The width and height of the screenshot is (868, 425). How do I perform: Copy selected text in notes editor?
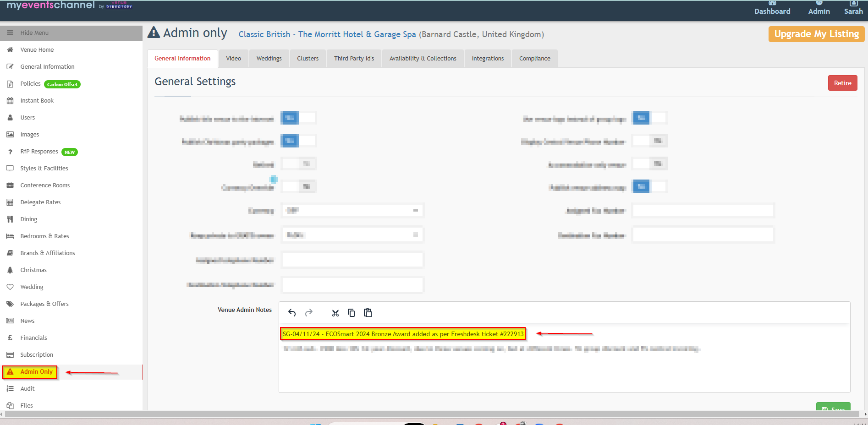[352, 313]
